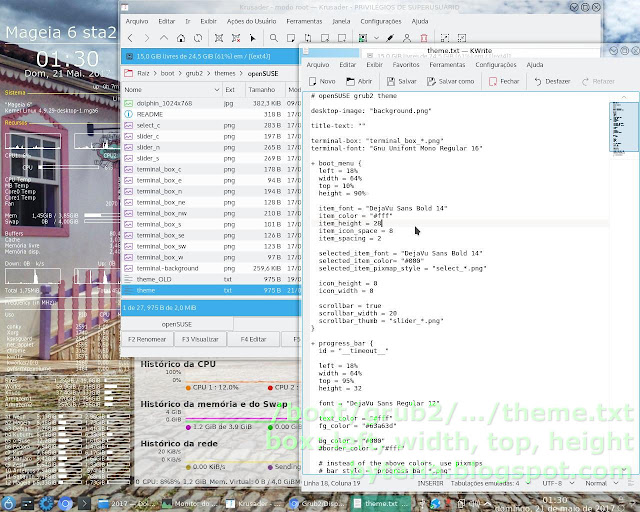
Task: Click themes in Krusader breadcrumb path
Action: 225,73
